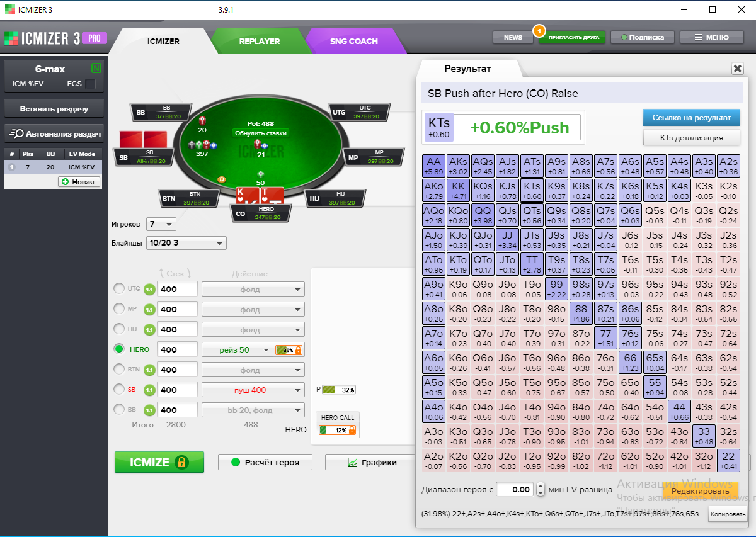The height and width of the screenshot is (537, 756).
Task: Click the 1.1 badge in the MP row
Action: pos(149,310)
